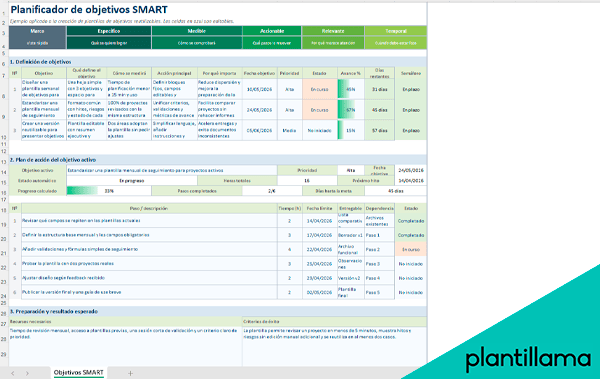The width and height of the screenshot is (600, 379).
Task: Click the 'Versión v2' deliverable cell
Action: pos(351,278)
